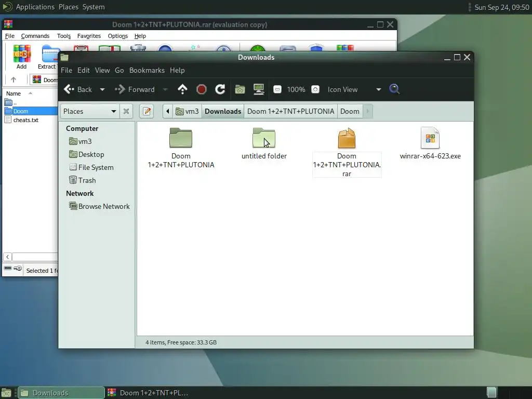This screenshot has height=399, width=532.
Task: Open WinRAR Commands menu
Action: (x=35, y=36)
